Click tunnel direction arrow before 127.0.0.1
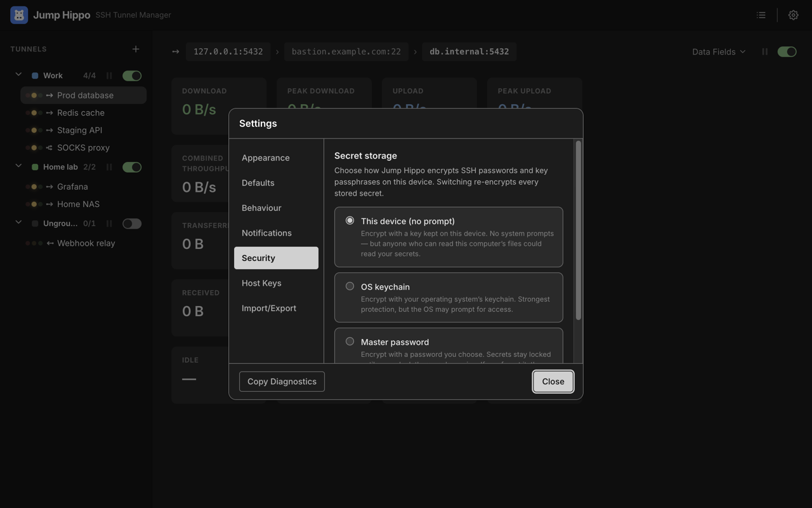This screenshot has width=812, height=508. pyautogui.click(x=176, y=51)
